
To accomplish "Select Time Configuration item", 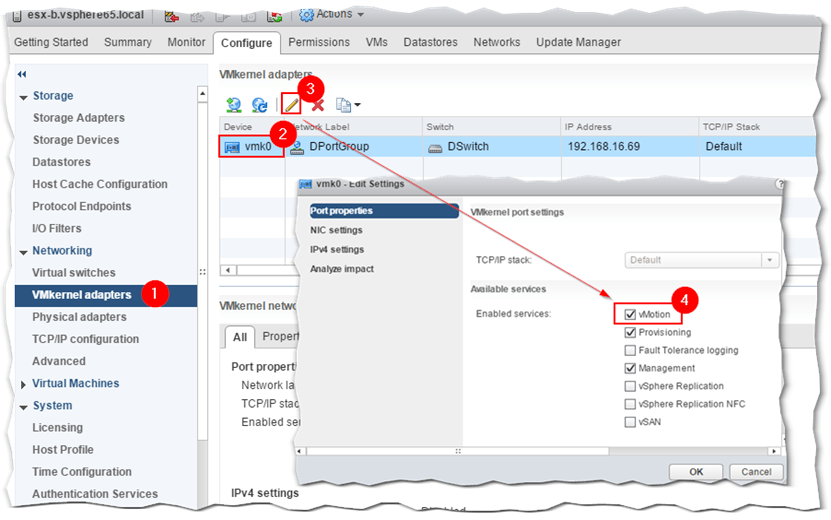I will 82,472.
